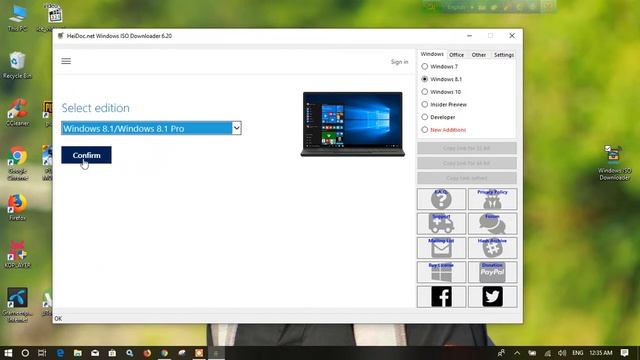Click the network icon in system tray
Viewport: 640px width, 360px height.
[x=547, y=353]
